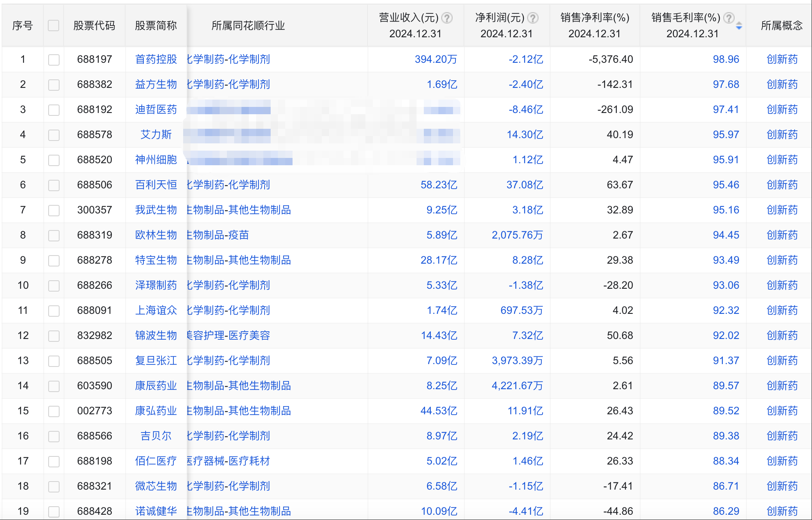This screenshot has width=812, height=520.
Task: Select checkbox of 迪哲医药 row
Action: coord(53,110)
